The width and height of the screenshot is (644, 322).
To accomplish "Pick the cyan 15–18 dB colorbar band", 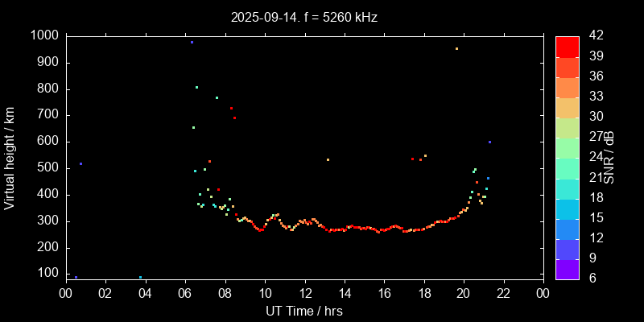I will 567,209.
